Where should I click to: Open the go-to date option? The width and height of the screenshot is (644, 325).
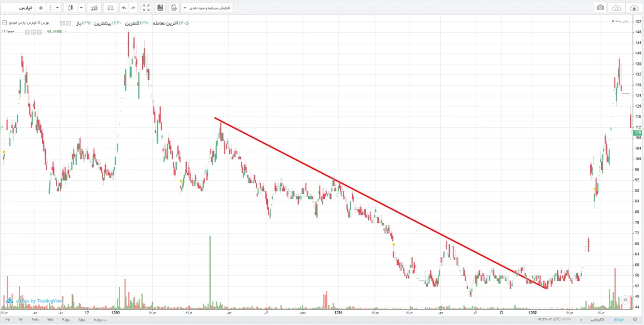(x=100, y=319)
